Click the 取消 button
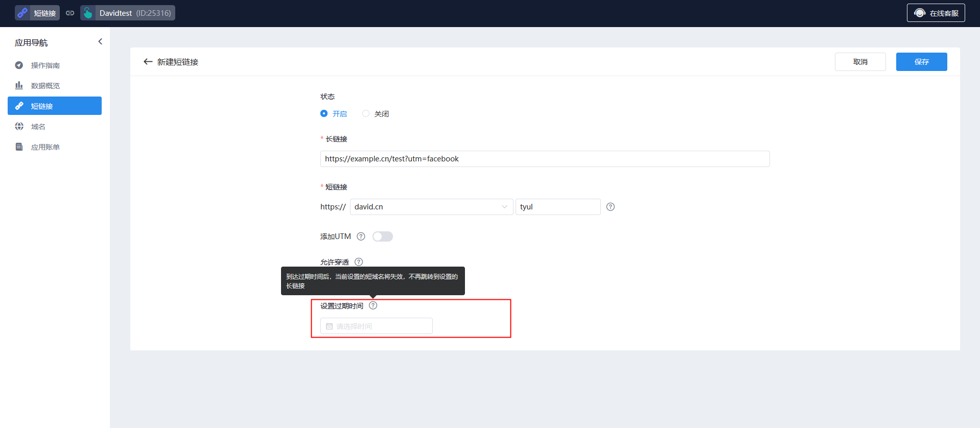Image resolution: width=980 pixels, height=428 pixels. 860,62
